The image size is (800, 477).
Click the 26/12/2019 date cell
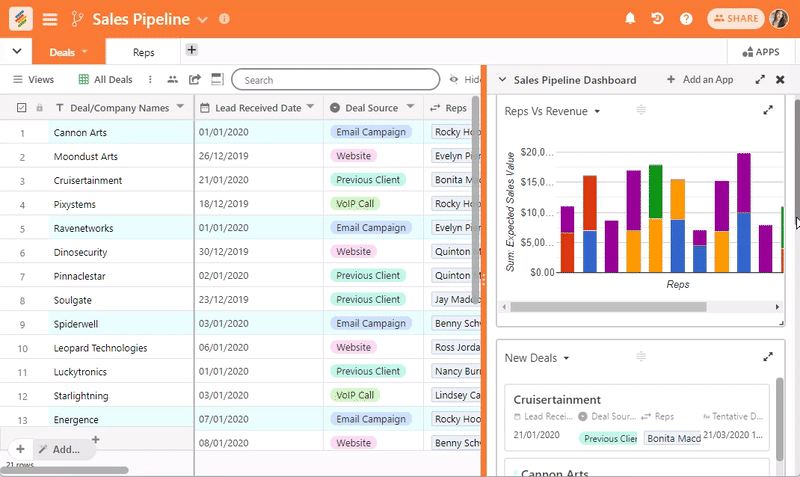pyautogui.click(x=259, y=156)
